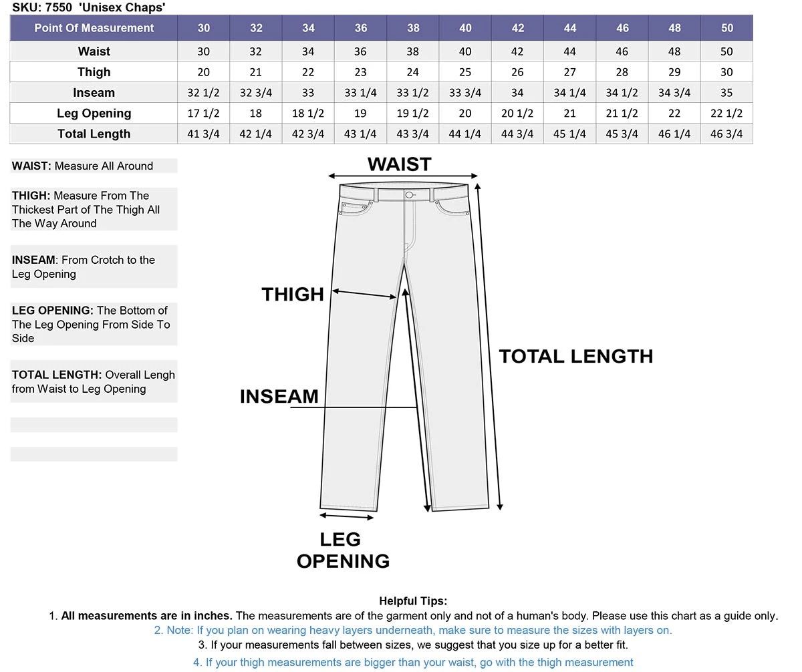The image size is (802, 672).
Task: Select the Total Length row label in table
Action: coord(94,134)
